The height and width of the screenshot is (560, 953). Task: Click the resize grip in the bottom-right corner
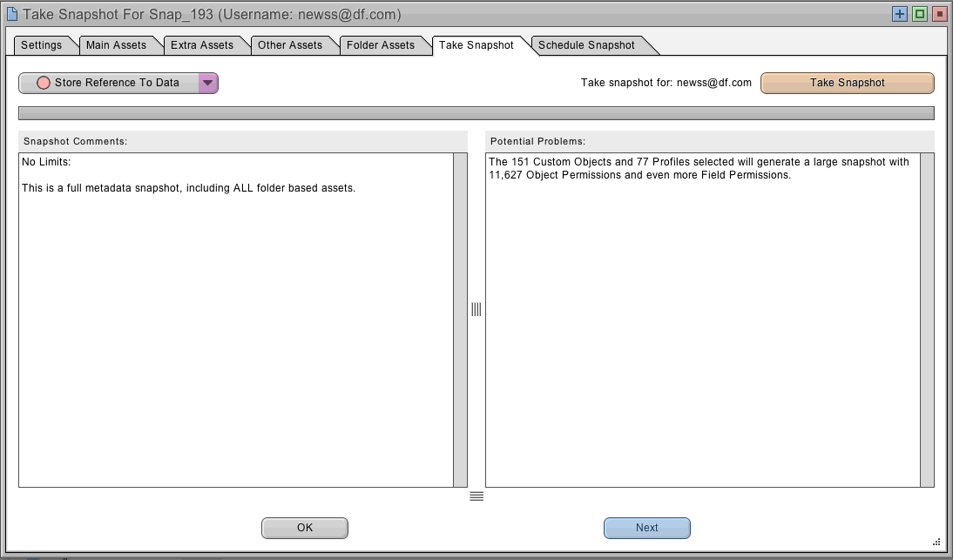[x=936, y=542]
